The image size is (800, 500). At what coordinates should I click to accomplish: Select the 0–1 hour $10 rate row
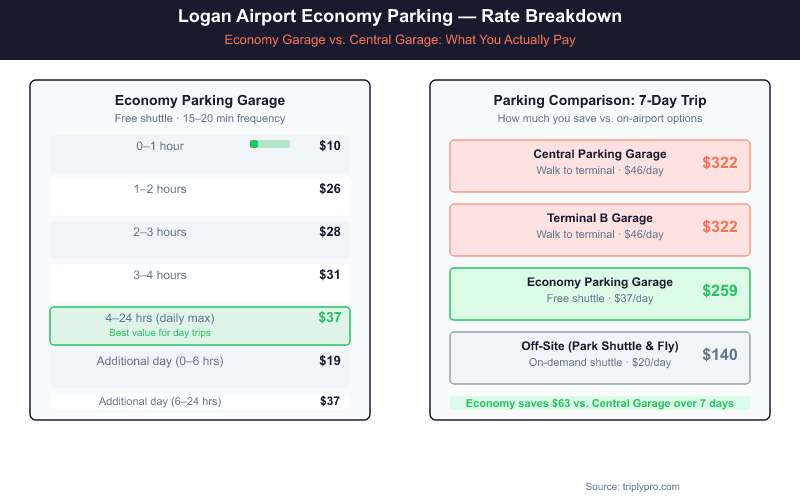click(199, 154)
